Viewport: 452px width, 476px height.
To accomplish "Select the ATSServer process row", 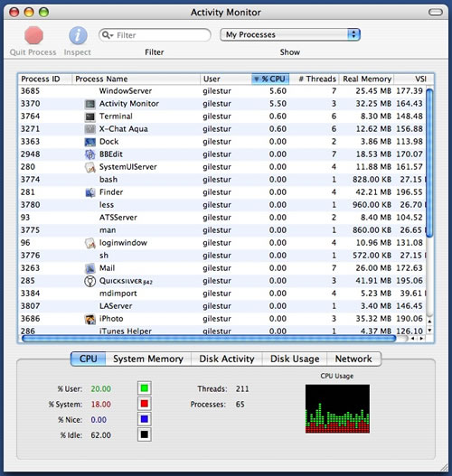I will pos(221,218).
